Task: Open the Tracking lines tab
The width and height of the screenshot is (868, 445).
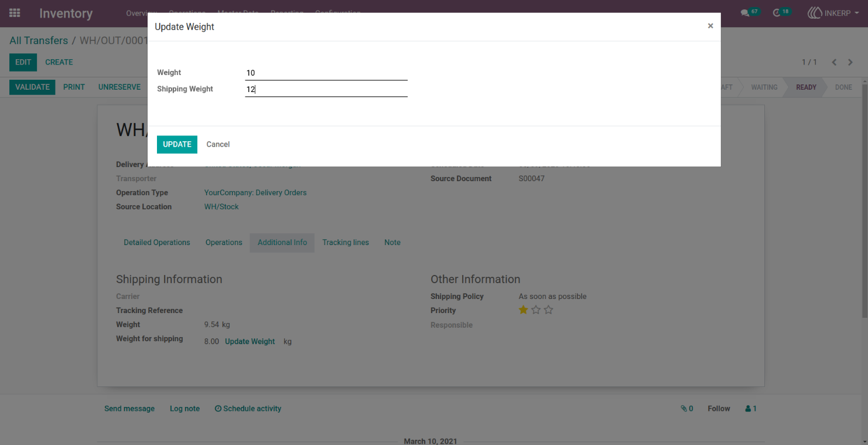Action: click(346, 243)
